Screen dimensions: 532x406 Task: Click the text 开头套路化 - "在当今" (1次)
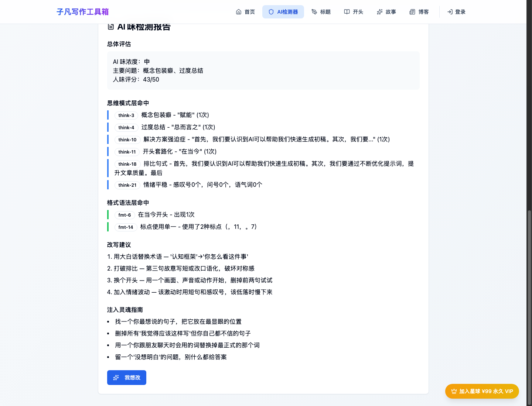pyautogui.click(x=180, y=152)
